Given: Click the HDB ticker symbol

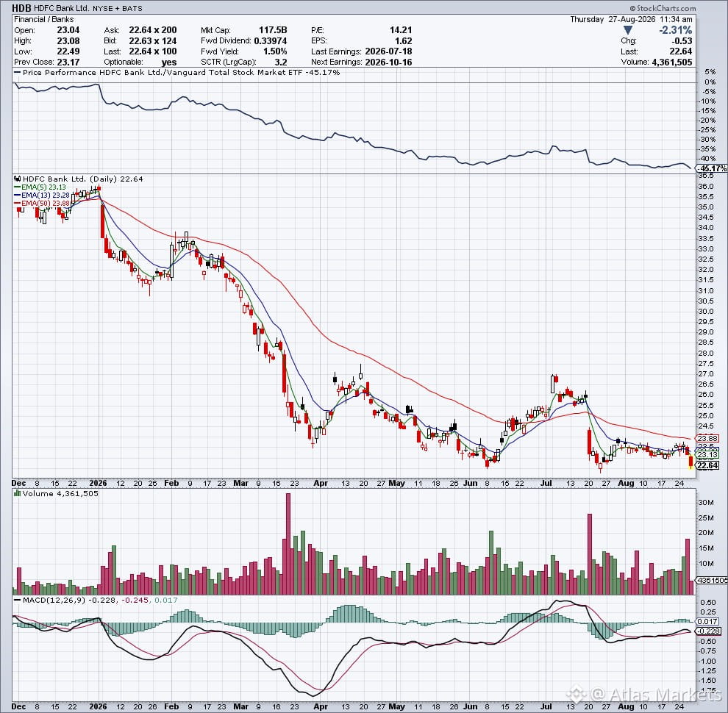Looking at the screenshot, I should (21, 8).
